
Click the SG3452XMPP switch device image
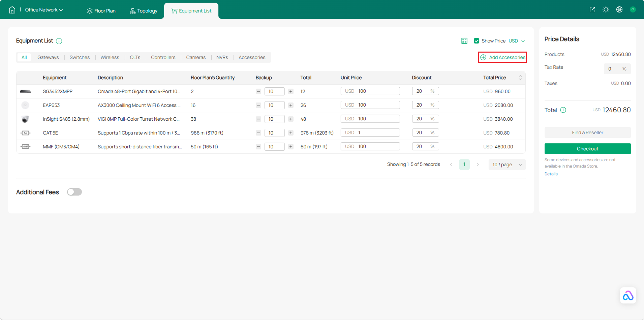click(x=25, y=91)
